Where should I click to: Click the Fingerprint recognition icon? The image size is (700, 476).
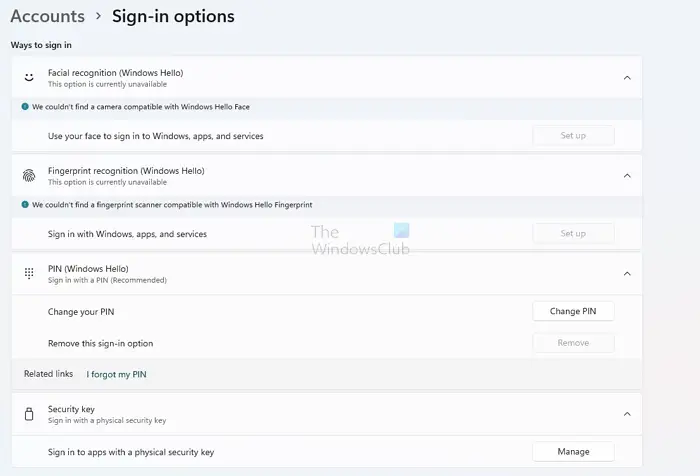(x=29, y=175)
